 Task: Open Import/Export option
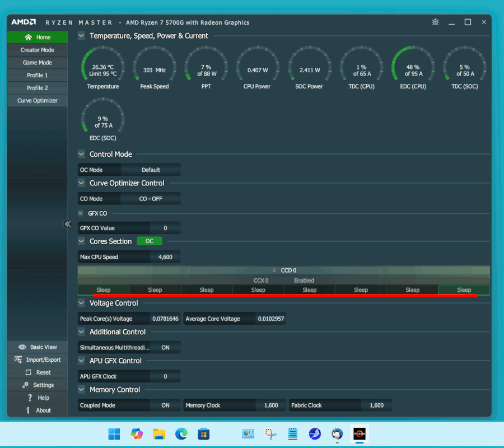(x=38, y=360)
